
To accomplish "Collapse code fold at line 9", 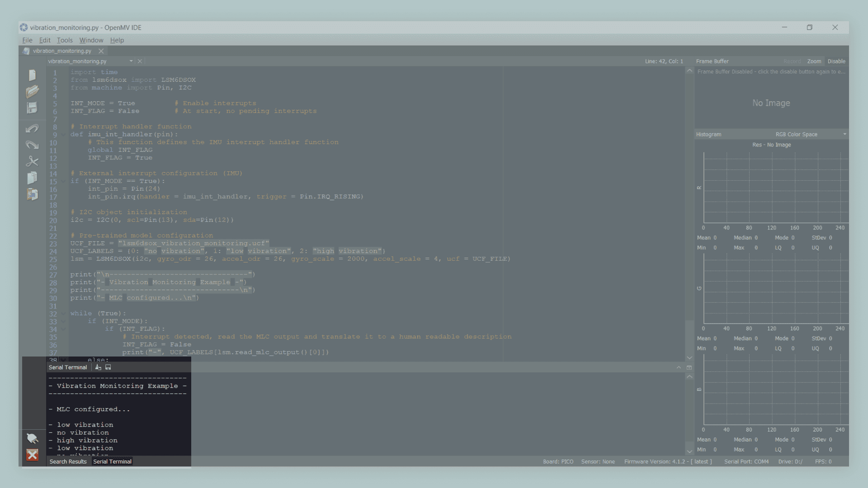I will (x=63, y=135).
